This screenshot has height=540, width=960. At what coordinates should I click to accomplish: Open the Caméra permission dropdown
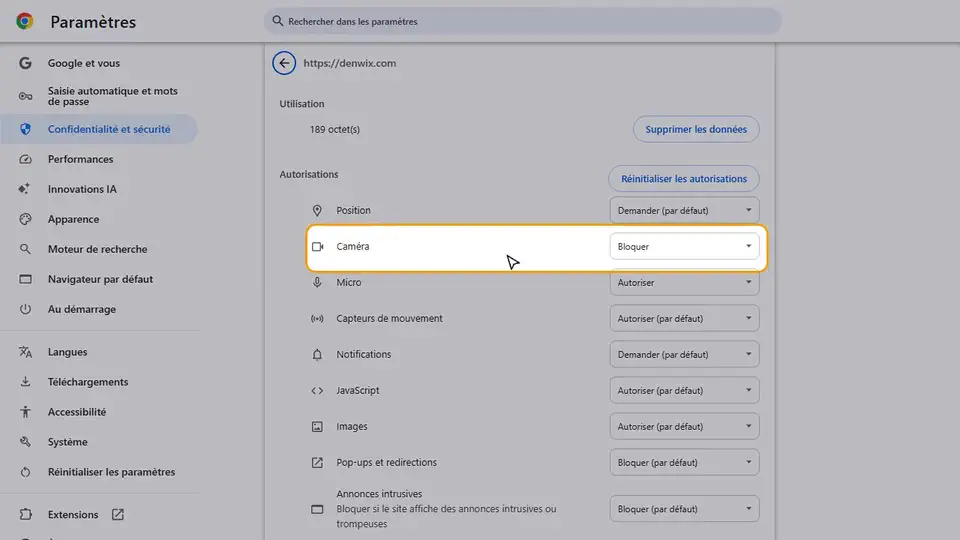(x=684, y=247)
